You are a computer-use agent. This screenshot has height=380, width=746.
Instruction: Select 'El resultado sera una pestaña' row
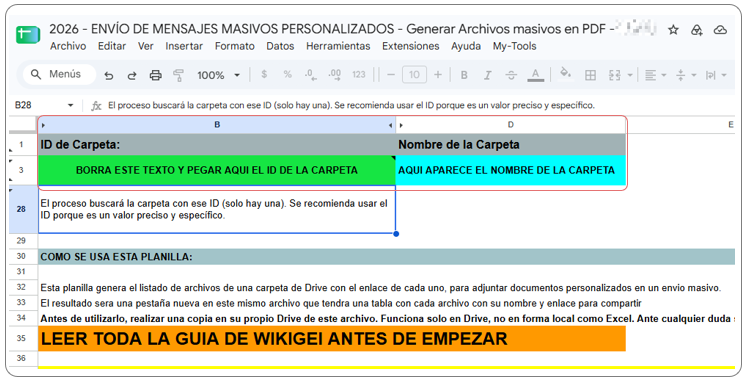tap(341, 303)
